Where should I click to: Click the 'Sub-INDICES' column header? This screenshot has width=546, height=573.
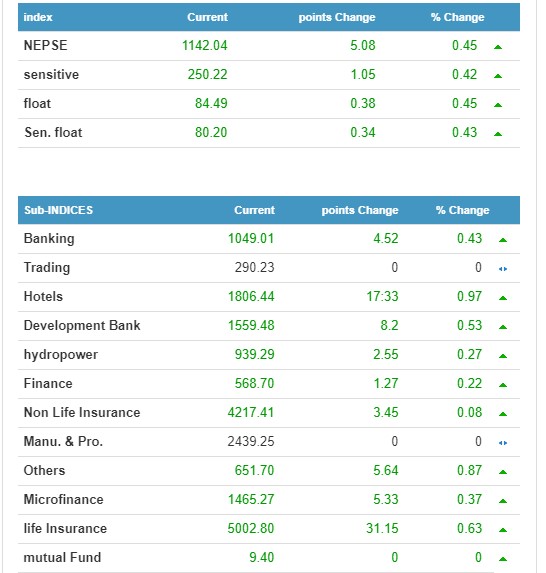click(x=58, y=210)
